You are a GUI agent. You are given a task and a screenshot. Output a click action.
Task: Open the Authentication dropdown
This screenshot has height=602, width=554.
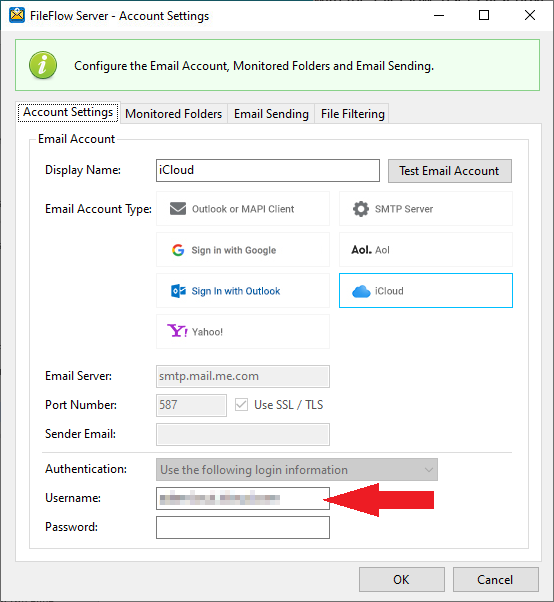click(x=296, y=470)
